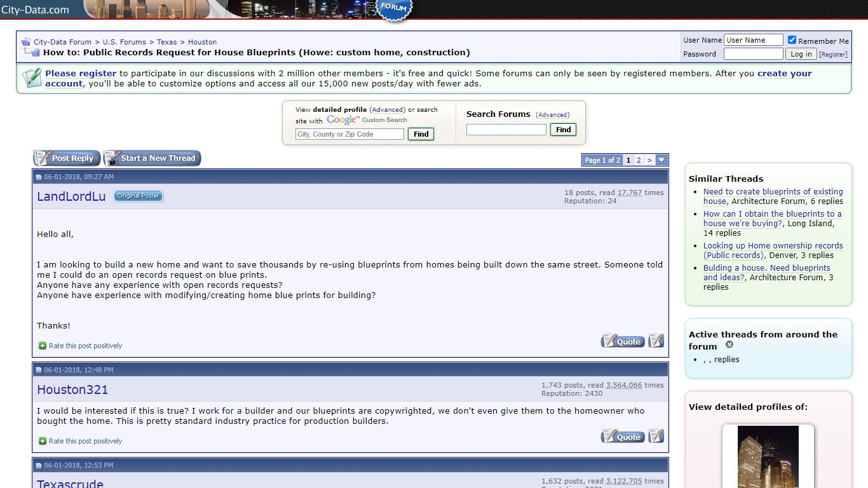
Task: Click the 'Similar Threads' heading
Action: click(x=726, y=179)
